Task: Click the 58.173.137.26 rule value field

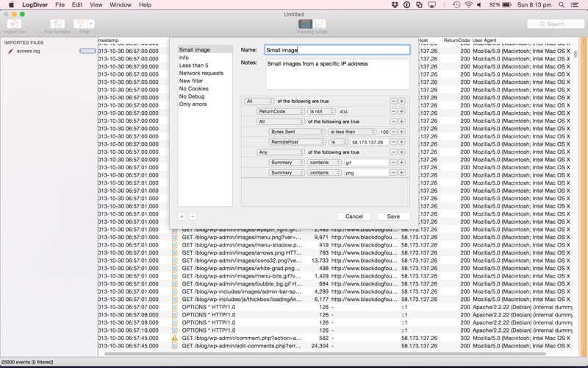Action: click(369, 142)
